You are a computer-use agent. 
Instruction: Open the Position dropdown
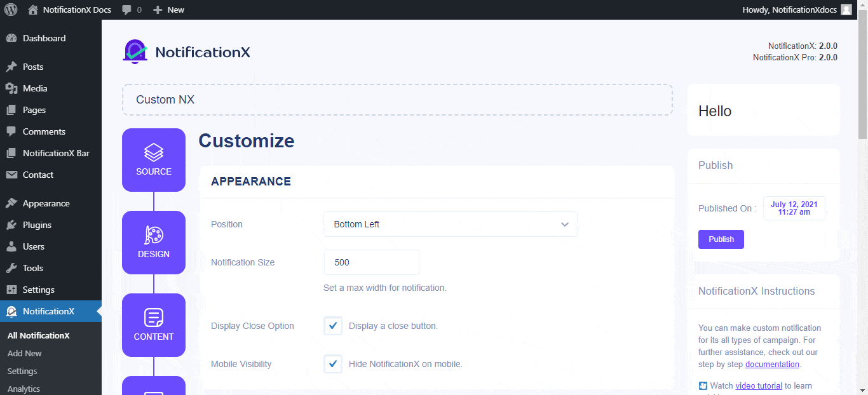coord(451,224)
